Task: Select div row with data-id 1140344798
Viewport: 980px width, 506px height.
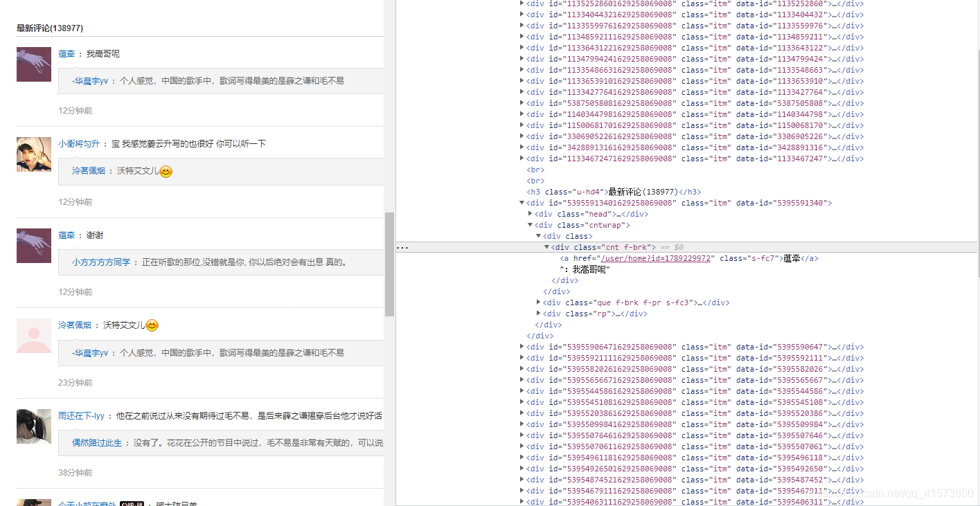Action: click(x=695, y=114)
